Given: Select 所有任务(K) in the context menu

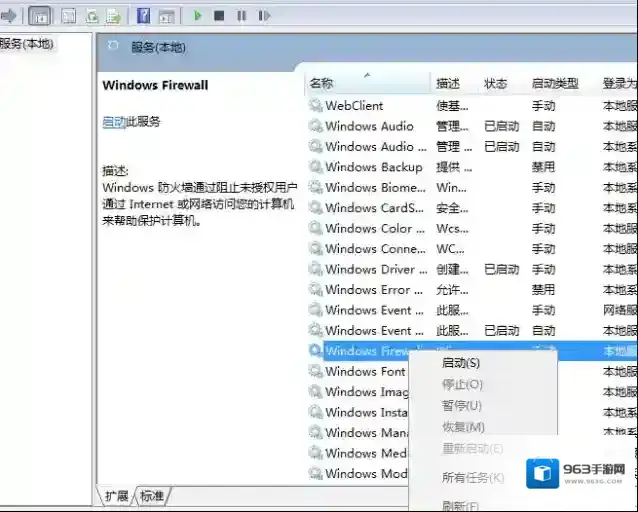Looking at the screenshot, I should click(473, 477).
